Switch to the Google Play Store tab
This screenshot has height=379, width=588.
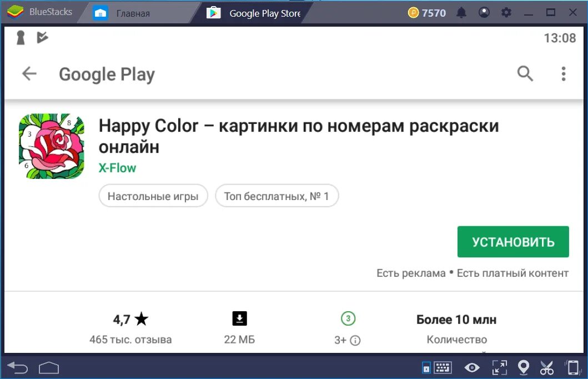tap(254, 13)
